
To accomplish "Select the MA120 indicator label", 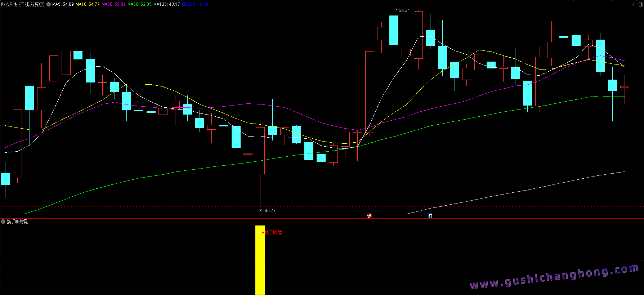I will pos(166,4).
